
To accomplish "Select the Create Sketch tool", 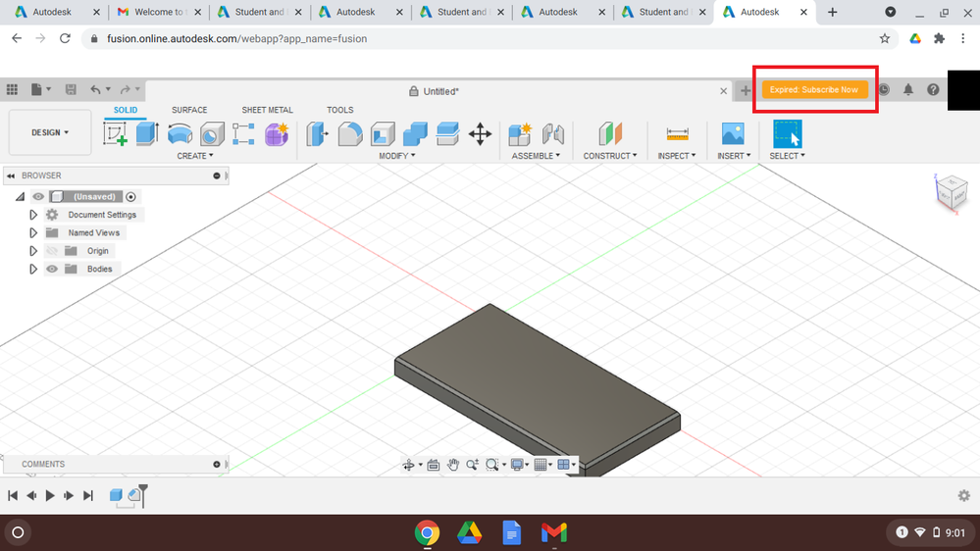I will [115, 133].
